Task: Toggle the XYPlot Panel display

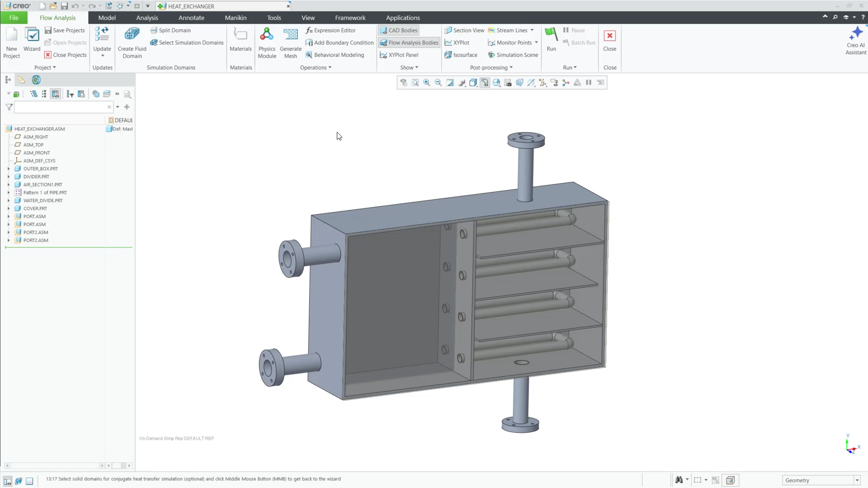Action: point(399,55)
